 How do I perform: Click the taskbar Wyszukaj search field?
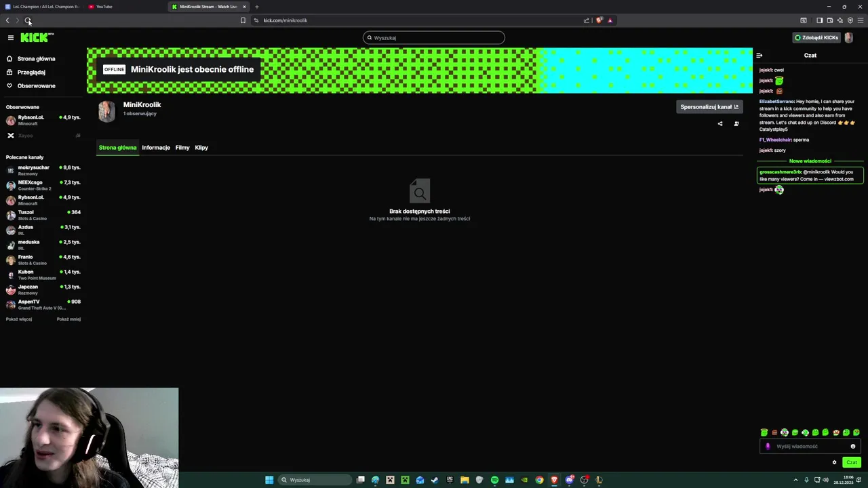tap(315, 480)
